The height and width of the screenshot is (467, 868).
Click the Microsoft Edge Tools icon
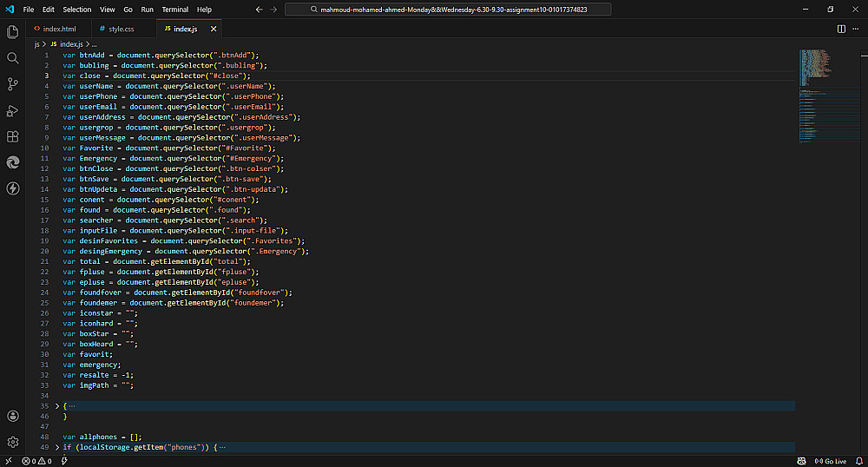coord(12,162)
